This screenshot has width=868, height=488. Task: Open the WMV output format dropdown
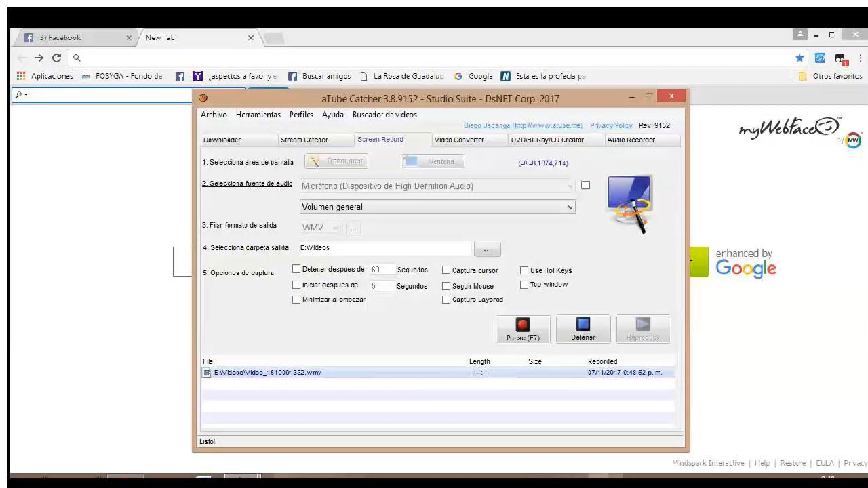tap(321, 228)
